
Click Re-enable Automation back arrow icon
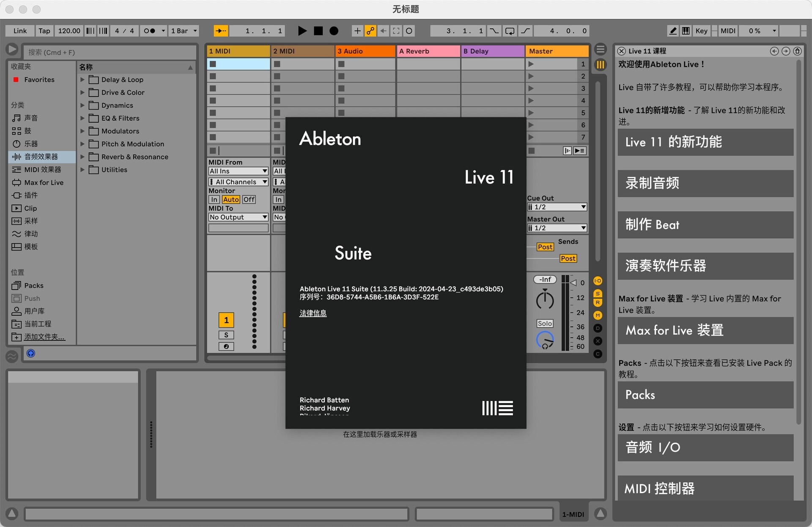(x=383, y=31)
